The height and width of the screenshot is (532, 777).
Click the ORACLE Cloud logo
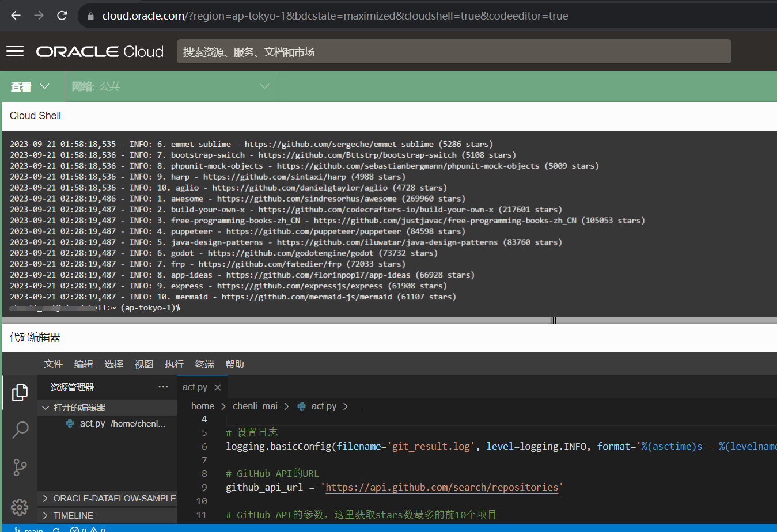[100, 52]
